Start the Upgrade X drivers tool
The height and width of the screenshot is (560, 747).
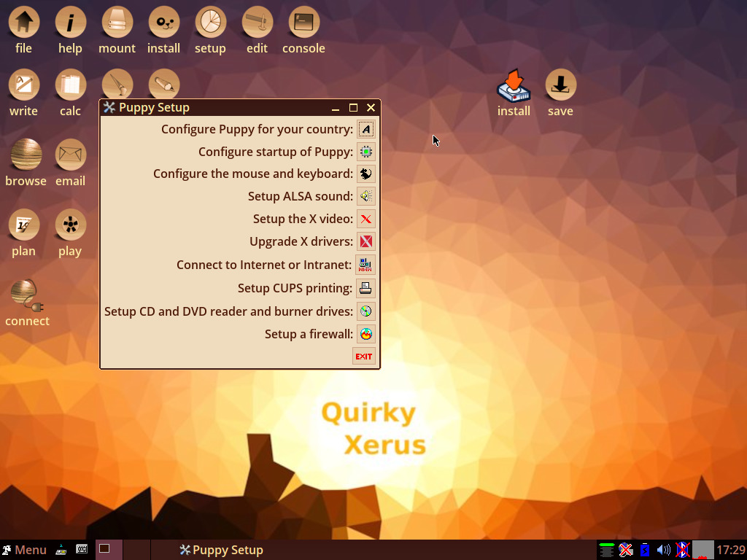[365, 241]
